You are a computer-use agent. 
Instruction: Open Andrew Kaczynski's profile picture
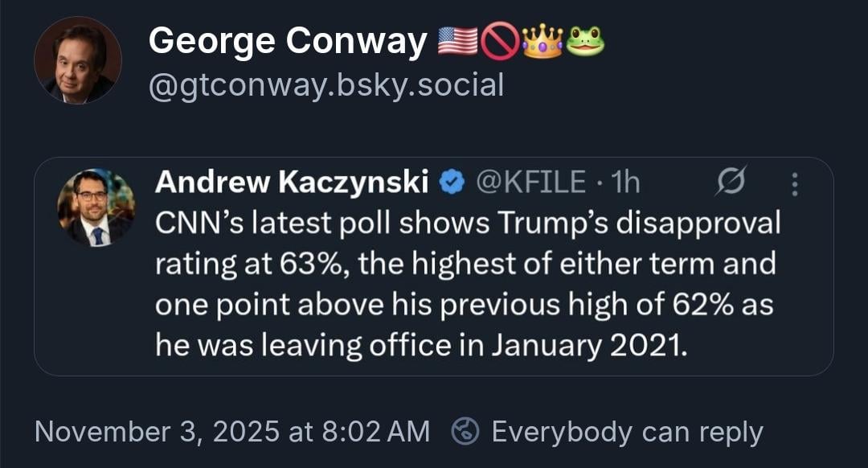click(x=96, y=207)
